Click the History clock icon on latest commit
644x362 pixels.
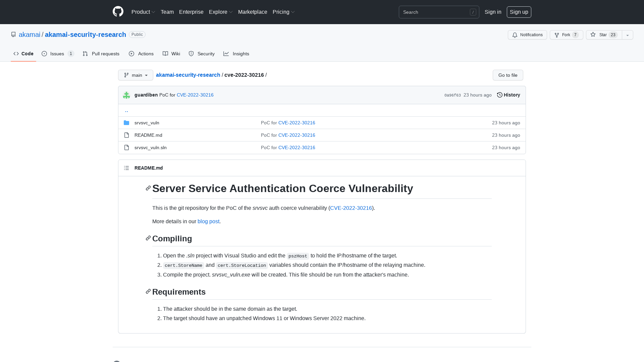(500, 95)
